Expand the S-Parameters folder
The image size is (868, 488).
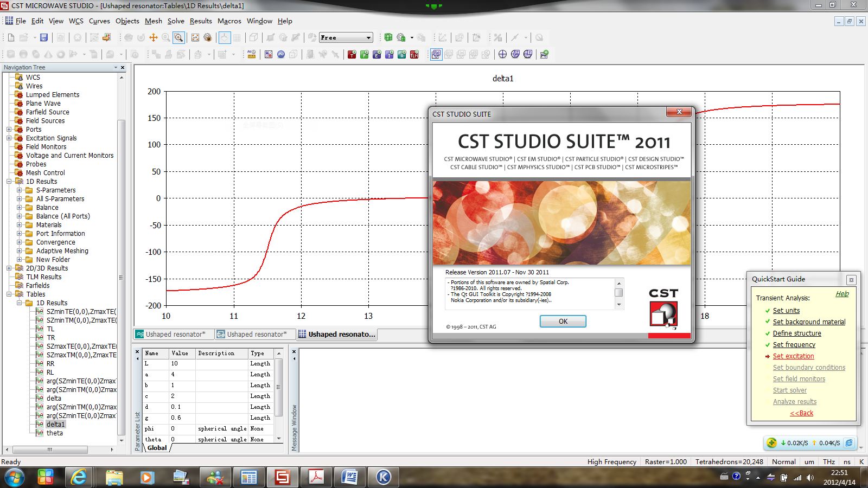pyautogui.click(x=19, y=190)
